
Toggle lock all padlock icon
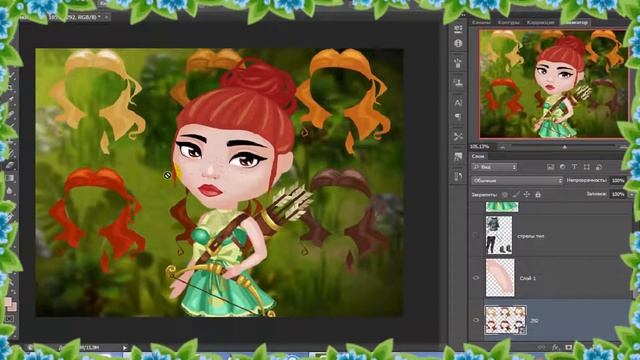pyautogui.click(x=538, y=195)
